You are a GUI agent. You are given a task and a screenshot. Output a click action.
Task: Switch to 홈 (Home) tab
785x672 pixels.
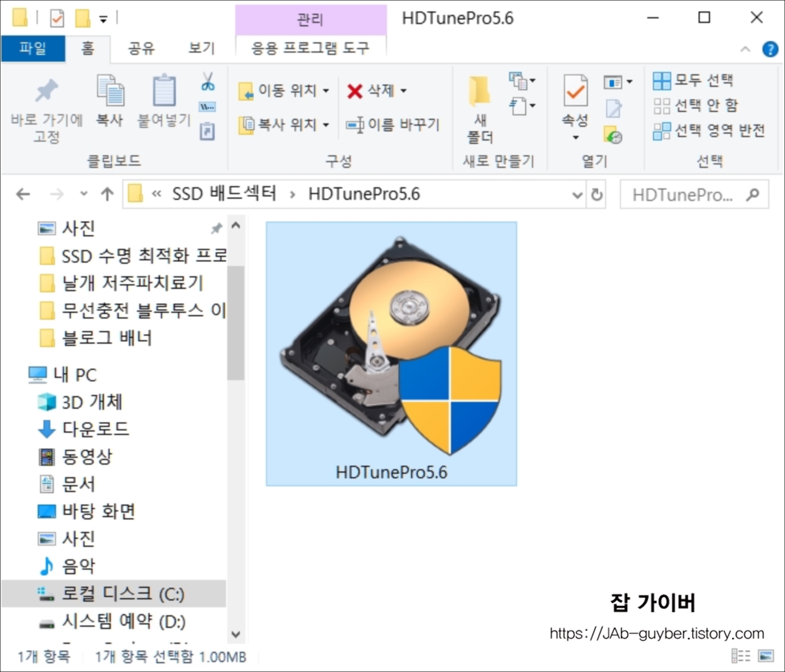(x=88, y=48)
